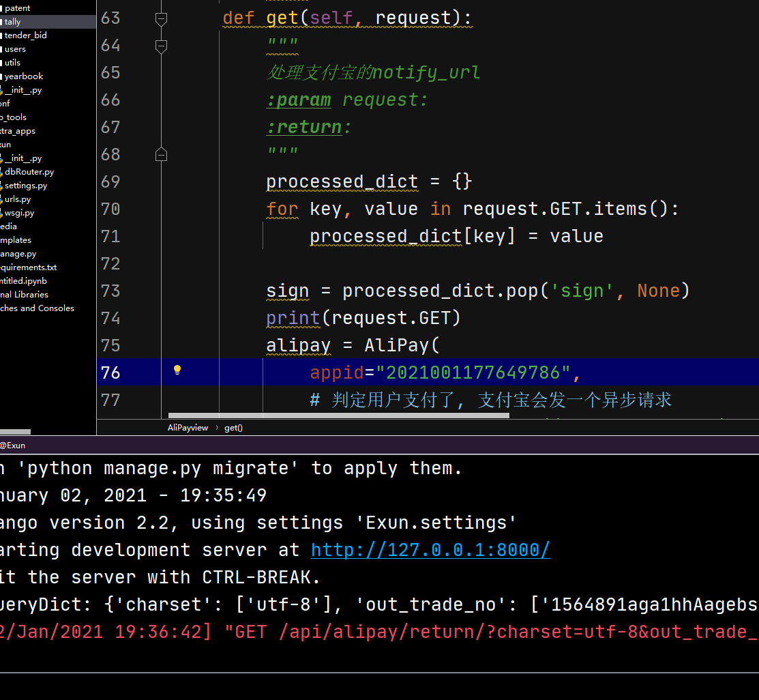This screenshot has height=700, width=759.
Task: Open Untitled.ipynb notebook file
Action: pos(24,280)
